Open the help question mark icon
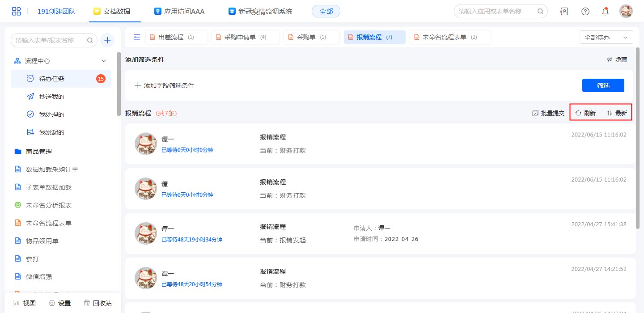 [x=585, y=11]
